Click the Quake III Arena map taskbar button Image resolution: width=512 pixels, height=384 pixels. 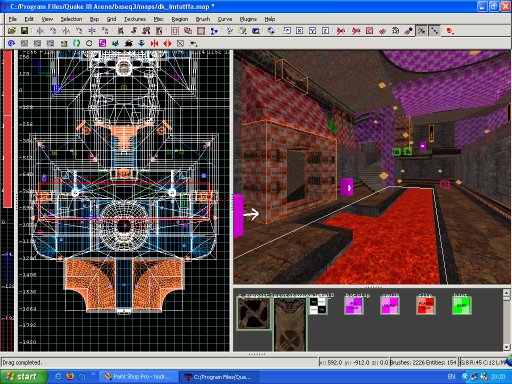(x=220, y=377)
